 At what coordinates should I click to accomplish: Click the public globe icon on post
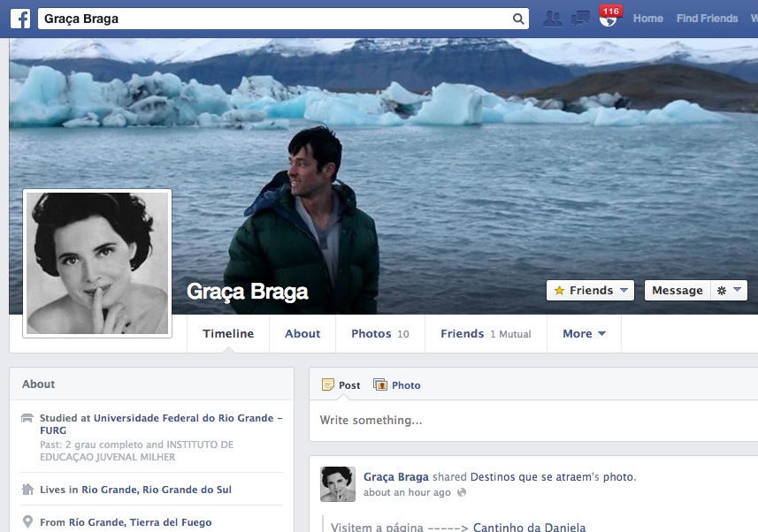pos(462,492)
